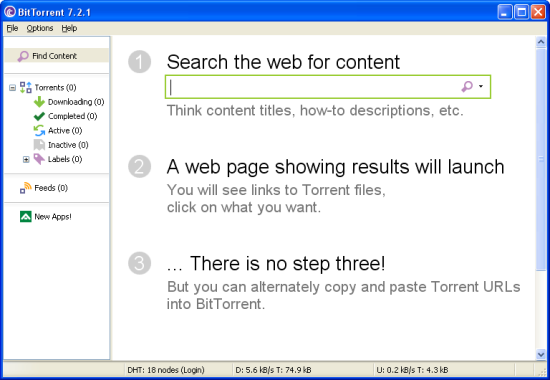Click the green Completed checkmark icon
The width and height of the screenshot is (550, 380).
pos(39,116)
